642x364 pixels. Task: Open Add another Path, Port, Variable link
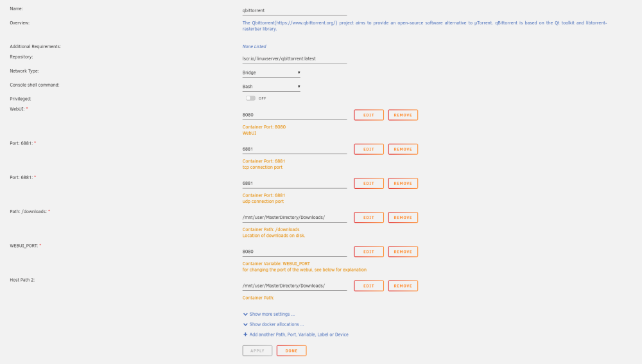pyautogui.click(x=299, y=334)
